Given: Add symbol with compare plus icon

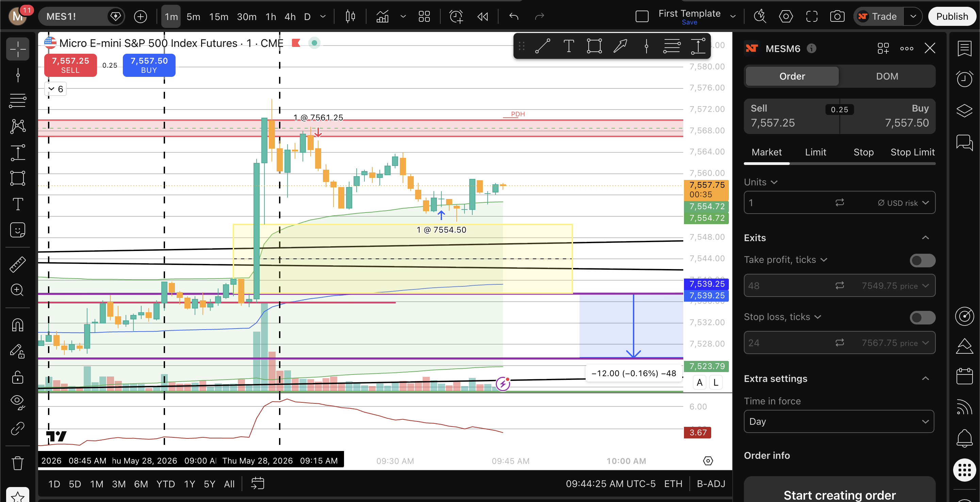Looking at the screenshot, I should tap(141, 16).
